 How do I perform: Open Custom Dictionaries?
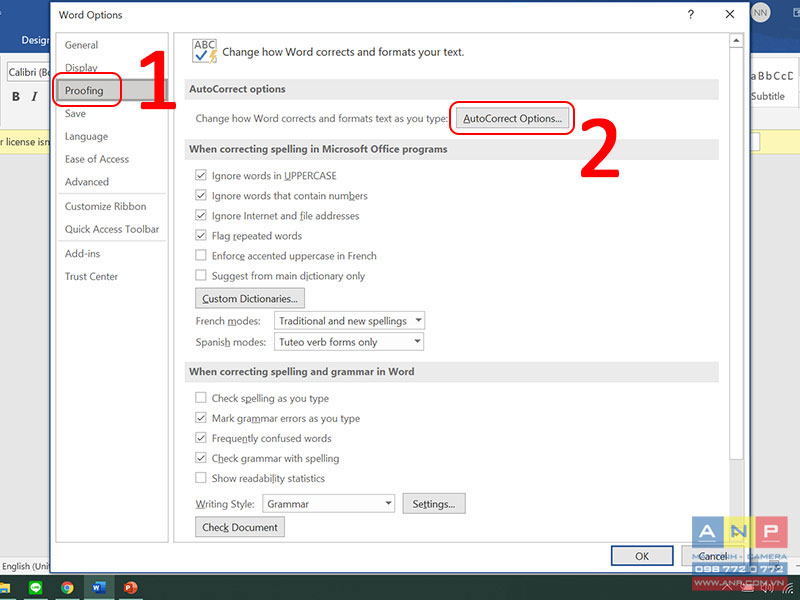click(250, 298)
